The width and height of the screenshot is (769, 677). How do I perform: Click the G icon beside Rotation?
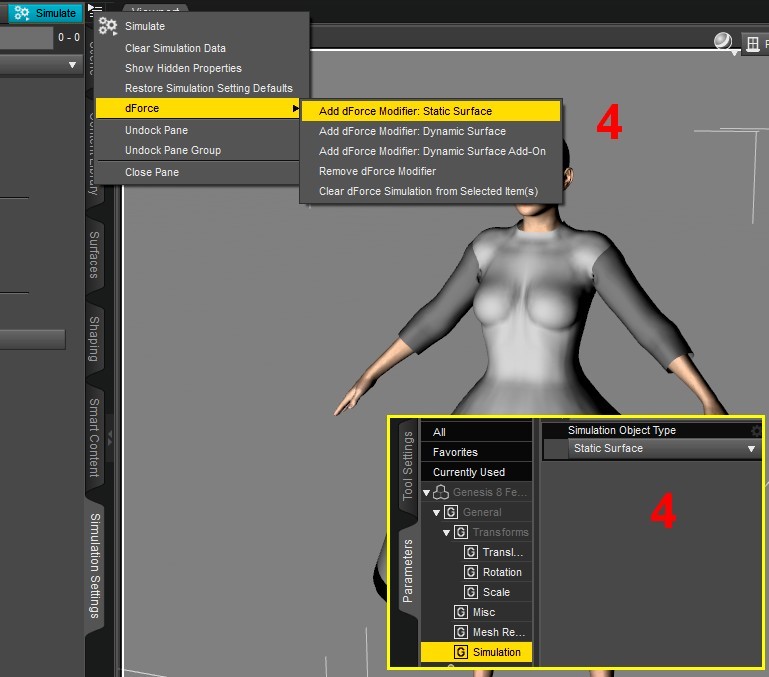tap(471, 573)
